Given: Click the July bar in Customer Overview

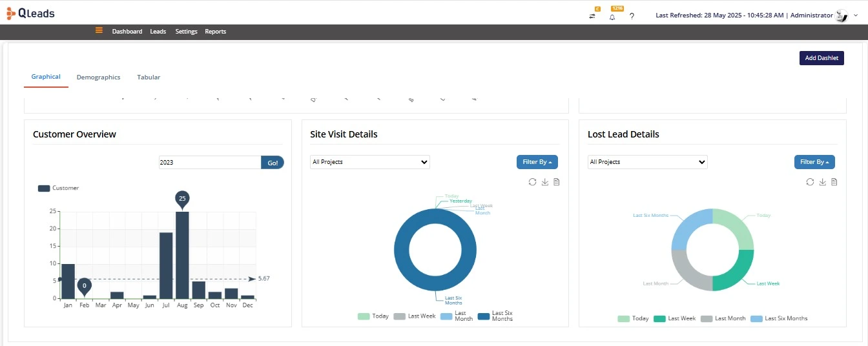Looking at the screenshot, I should click(x=166, y=265).
